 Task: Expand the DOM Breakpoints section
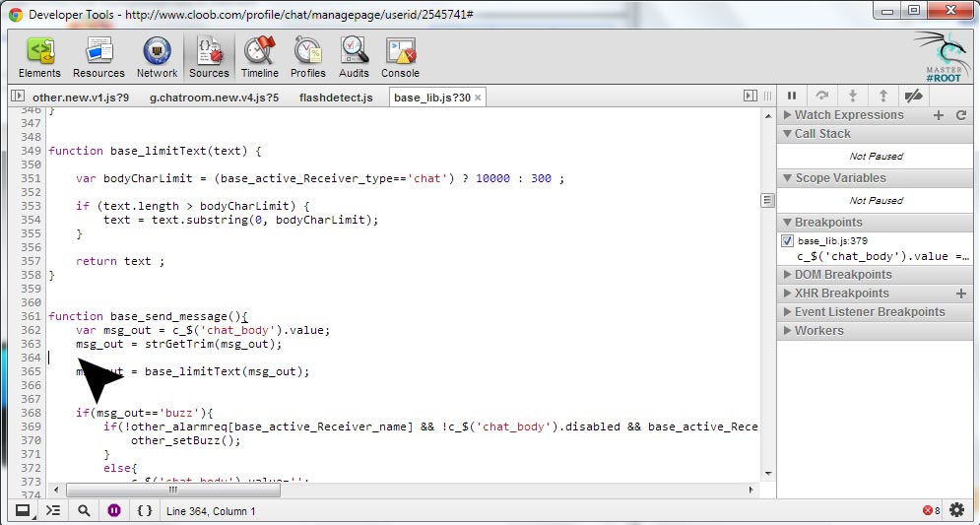tap(842, 275)
